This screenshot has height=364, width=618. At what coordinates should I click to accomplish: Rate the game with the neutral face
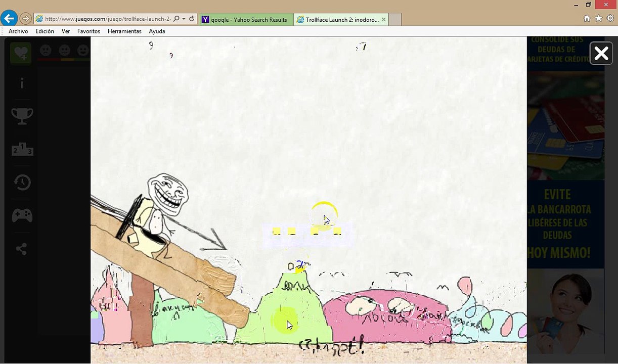65,51
